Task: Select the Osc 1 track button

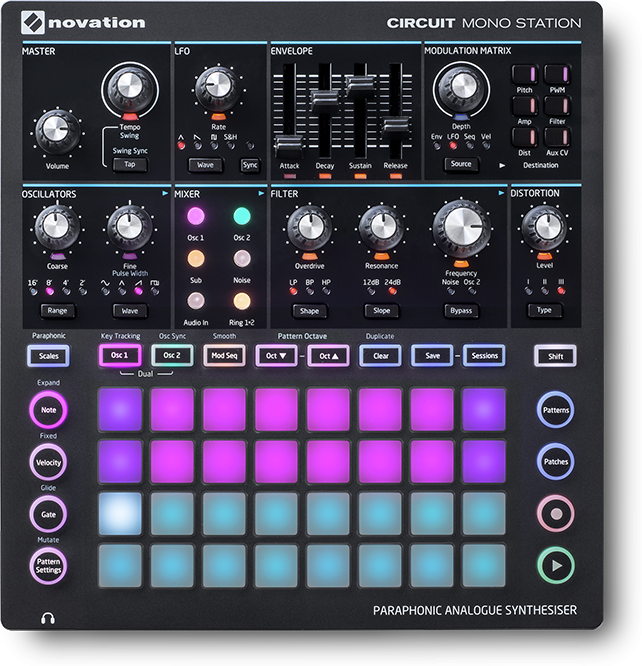Action: [120, 355]
